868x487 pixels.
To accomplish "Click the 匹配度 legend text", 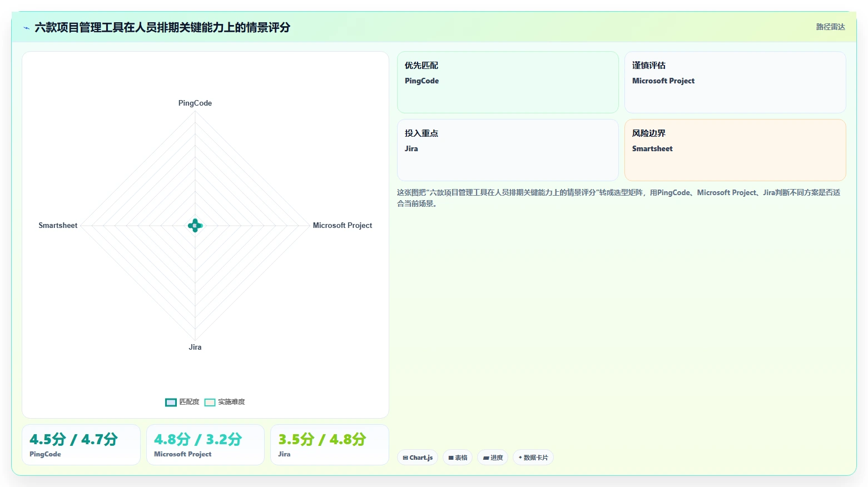I will click(x=189, y=402).
